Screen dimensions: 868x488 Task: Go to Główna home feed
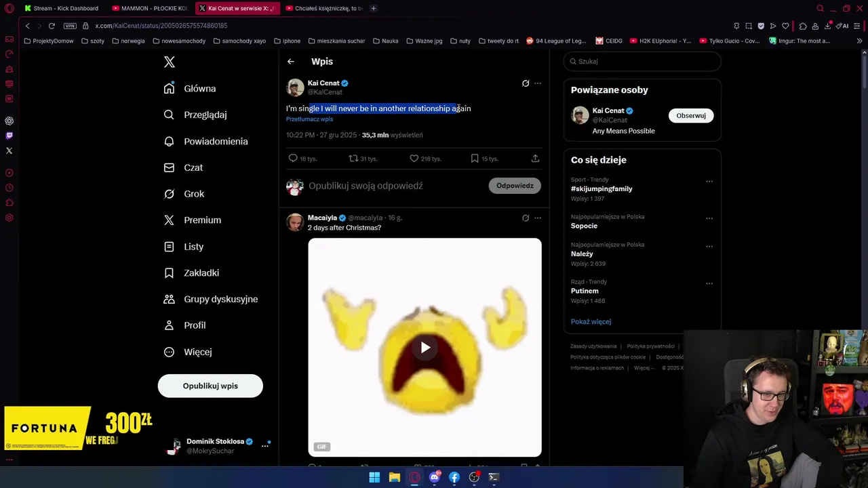coord(190,89)
